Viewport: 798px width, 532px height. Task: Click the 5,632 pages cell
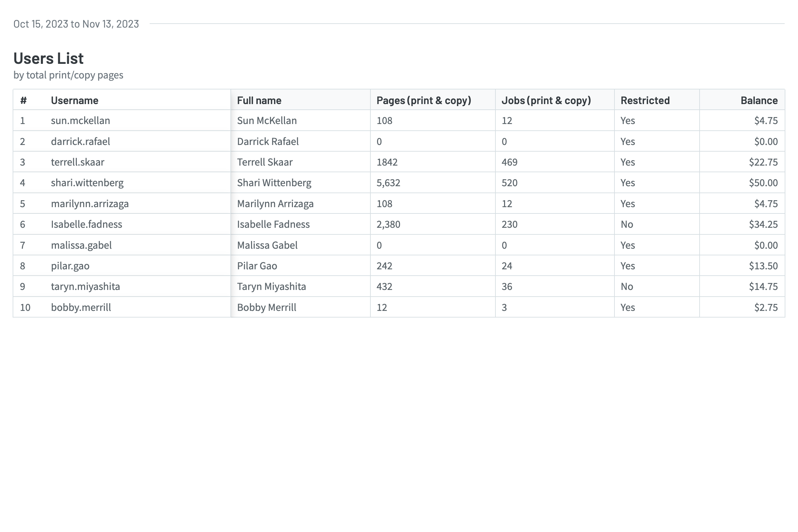[x=388, y=183]
